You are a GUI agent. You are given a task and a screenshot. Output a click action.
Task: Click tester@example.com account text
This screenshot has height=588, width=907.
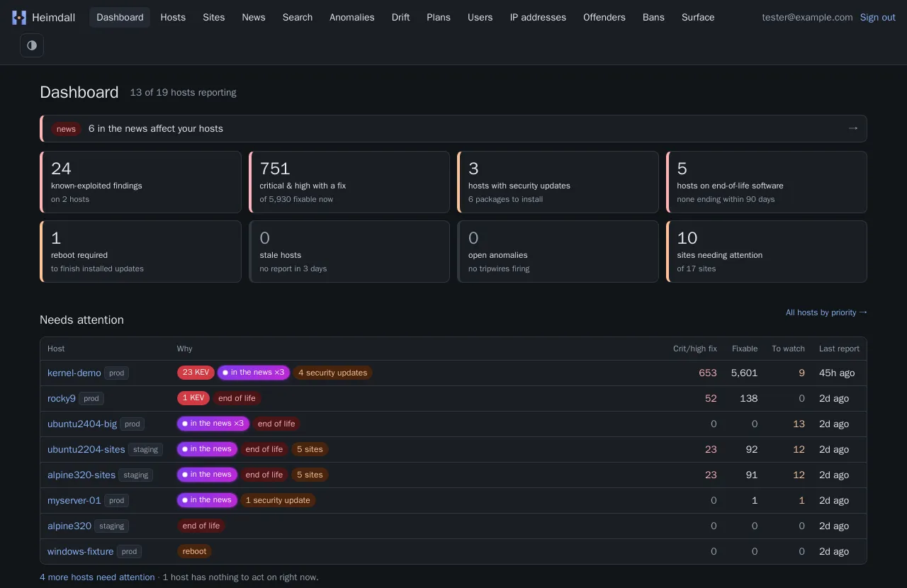point(807,17)
